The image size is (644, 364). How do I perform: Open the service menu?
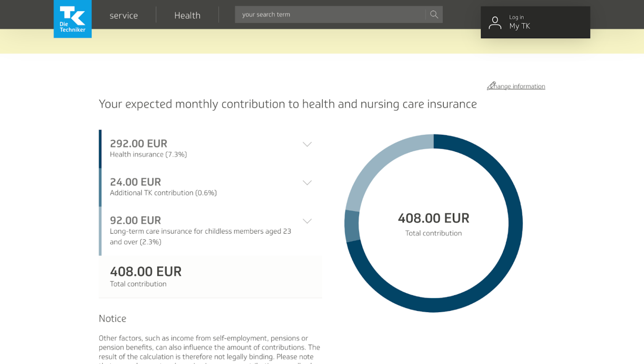(x=123, y=15)
